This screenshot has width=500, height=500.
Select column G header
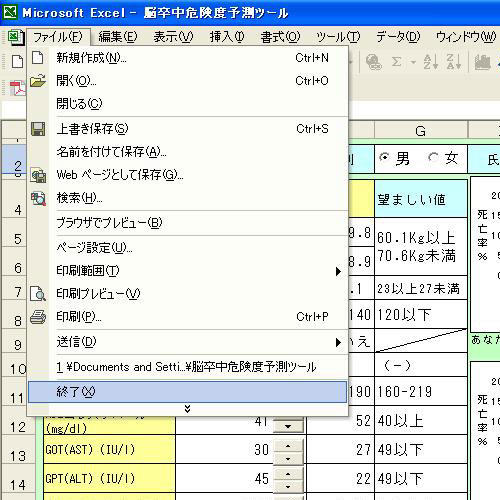pyautogui.click(x=421, y=131)
